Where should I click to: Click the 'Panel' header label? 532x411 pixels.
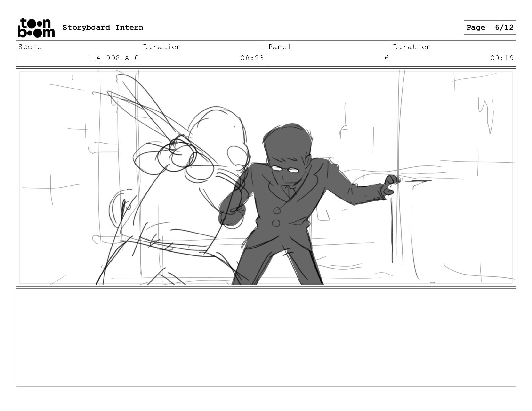click(x=280, y=47)
